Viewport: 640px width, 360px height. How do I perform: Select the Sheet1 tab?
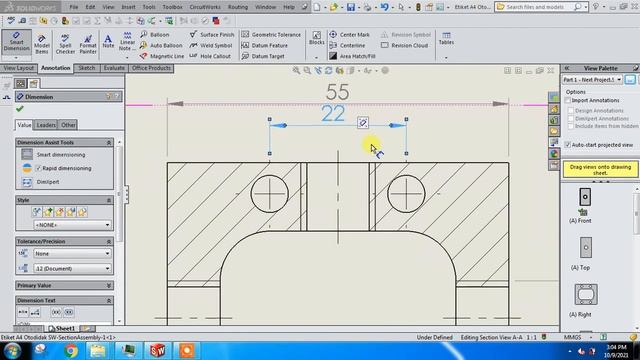(62, 328)
